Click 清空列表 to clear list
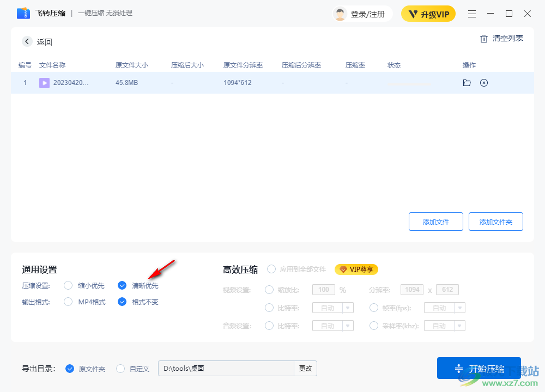 pos(507,38)
